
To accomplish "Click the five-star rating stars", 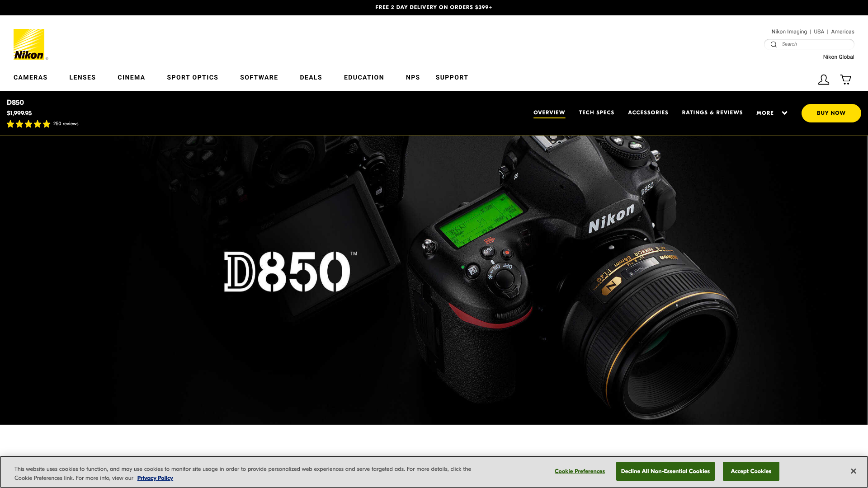I will 28,124.
